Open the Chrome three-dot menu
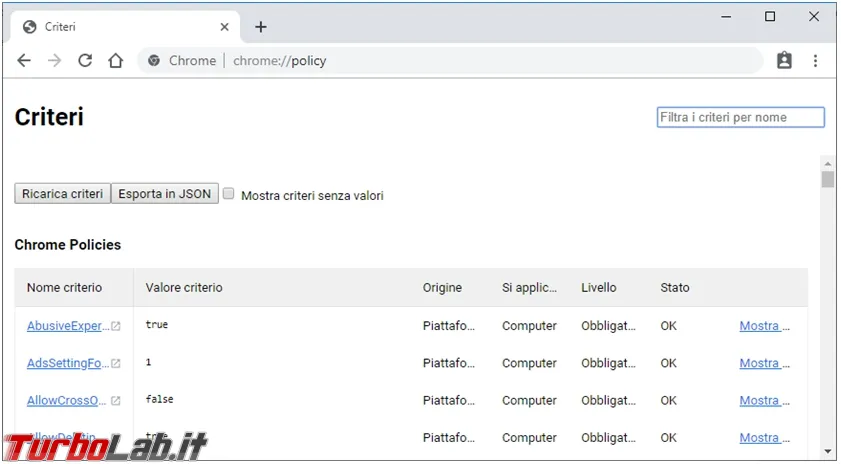 point(815,61)
